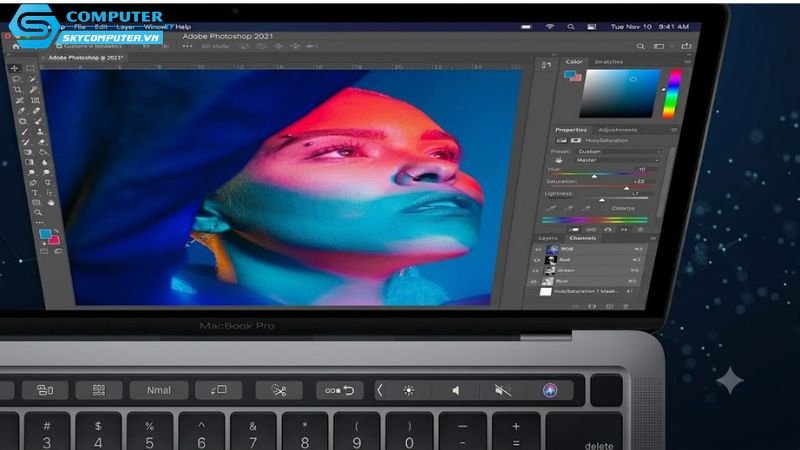
Task: Click reset adjustment icon in Properties footer
Action: tap(608, 229)
